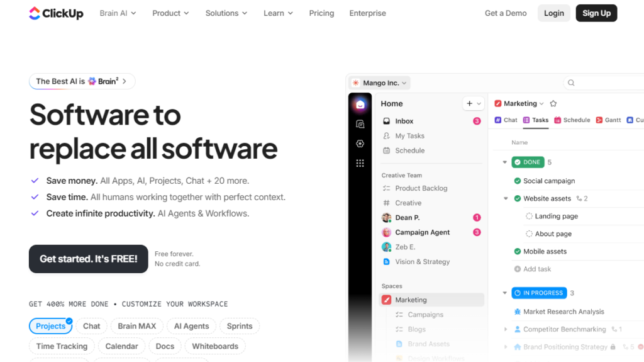Open The Best AI is Brain banner
The image size is (644, 362).
pos(82,81)
